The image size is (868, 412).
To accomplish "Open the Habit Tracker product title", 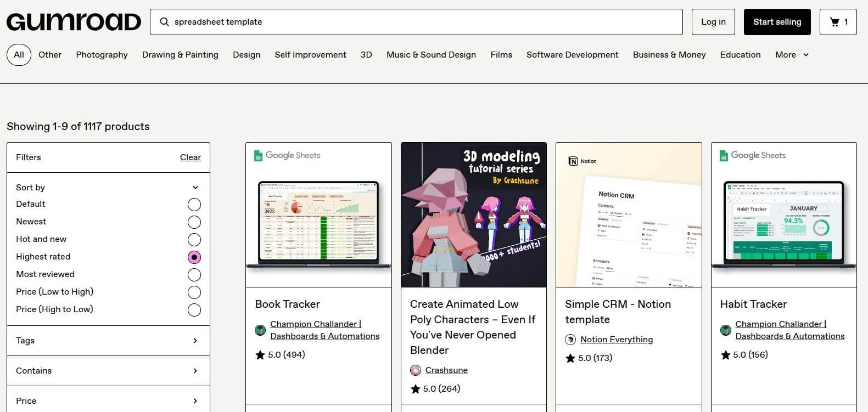I will [x=753, y=304].
